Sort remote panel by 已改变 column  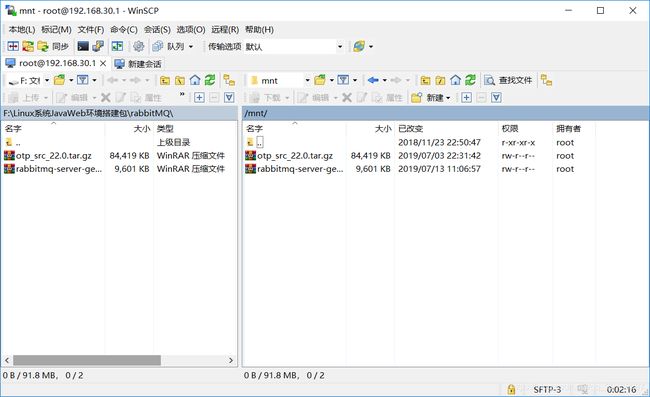(446, 128)
